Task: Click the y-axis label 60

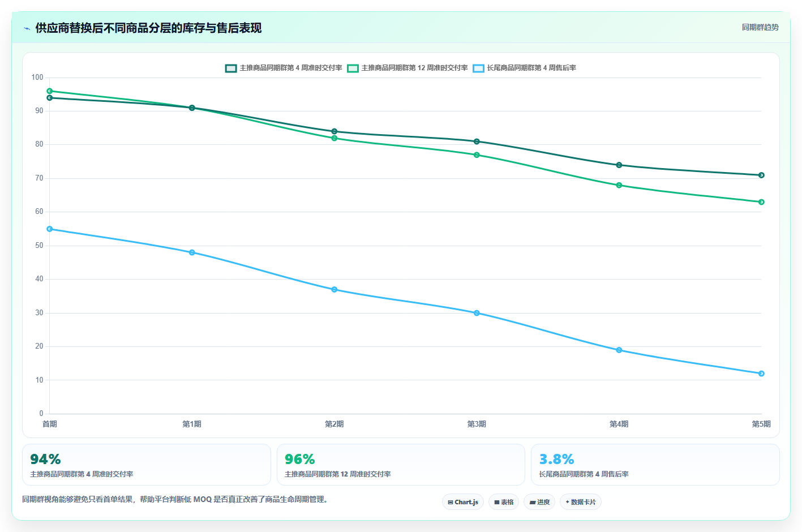Action: click(x=39, y=212)
